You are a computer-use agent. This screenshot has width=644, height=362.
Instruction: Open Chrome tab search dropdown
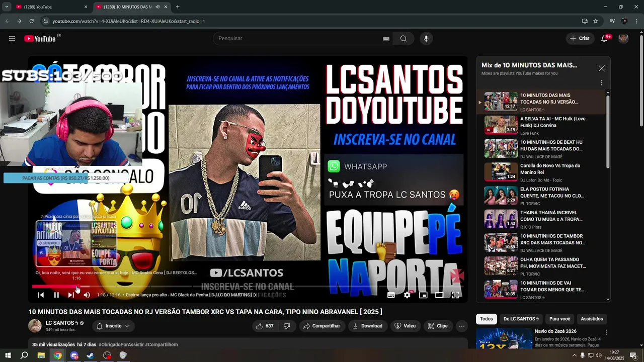[7, 7]
